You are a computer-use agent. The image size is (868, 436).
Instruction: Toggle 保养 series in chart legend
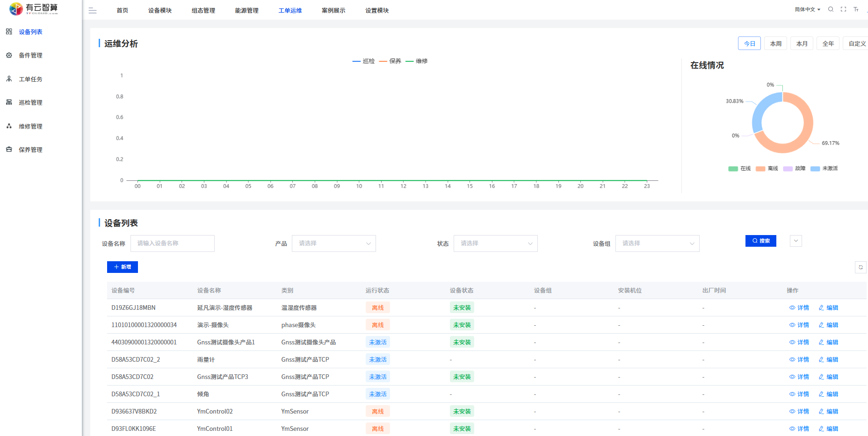390,61
